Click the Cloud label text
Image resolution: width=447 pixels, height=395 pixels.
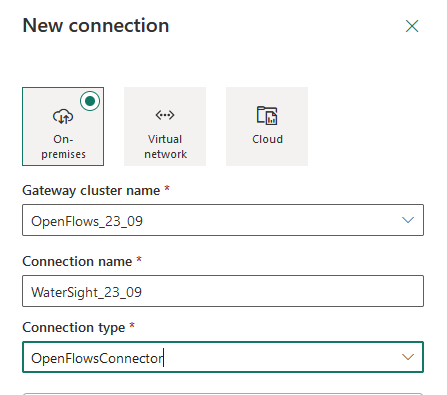coord(267,139)
